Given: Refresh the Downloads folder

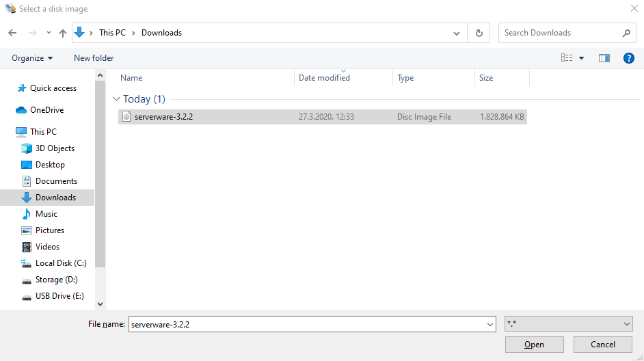Looking at the screenshot, I should pyautogui.click(x=479, y=33).
